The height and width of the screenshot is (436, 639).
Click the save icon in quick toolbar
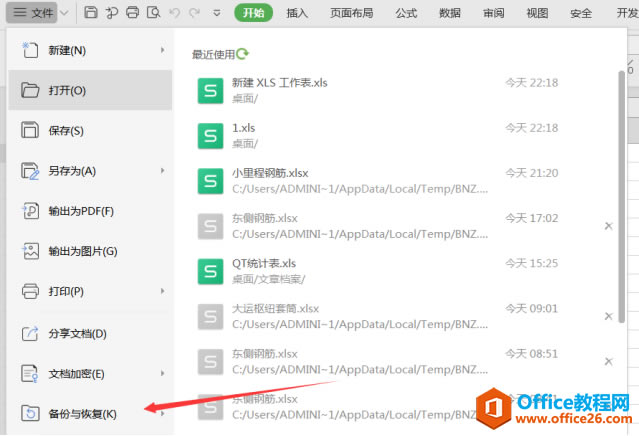pyautogui.click(x=90, y=13)
